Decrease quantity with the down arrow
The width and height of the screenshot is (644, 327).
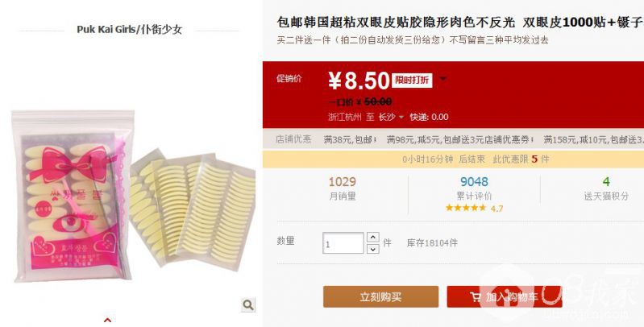(372, 249)
